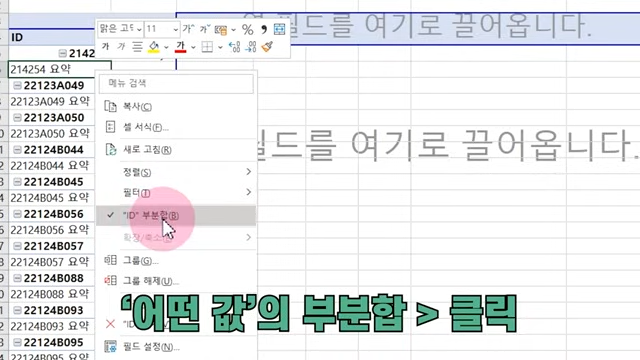Open accounting format dropdown arrow
Image resolution: width=640 pixels, height=360 pixels.
233,30
